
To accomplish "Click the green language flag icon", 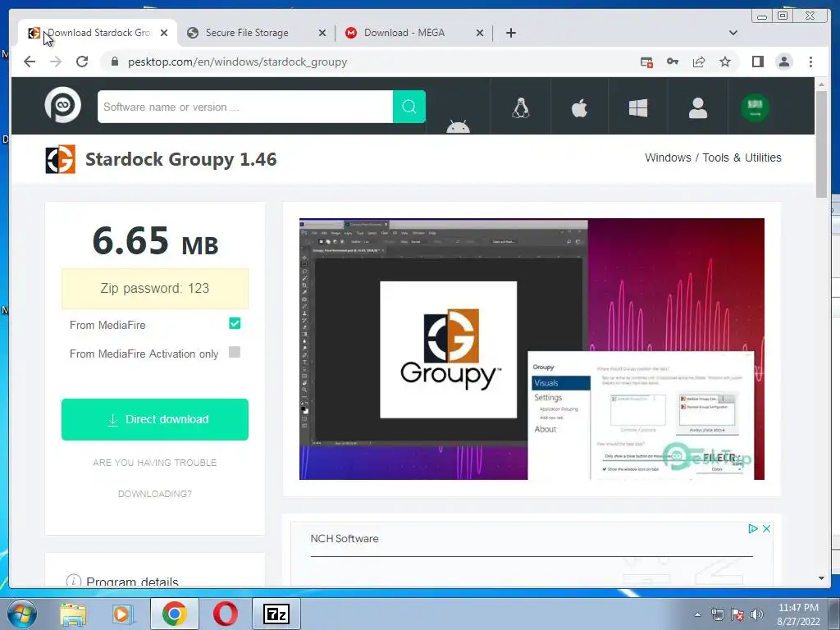I will (756, 107).
